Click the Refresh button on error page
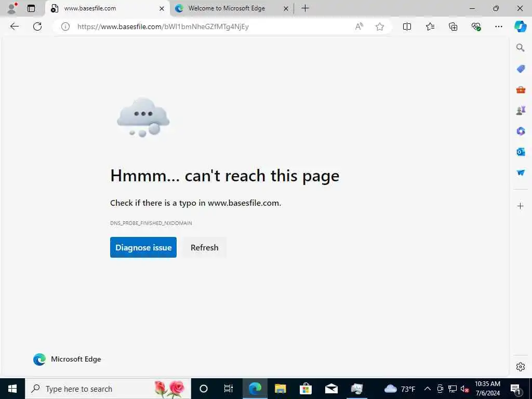 click(x=204, y=247)
